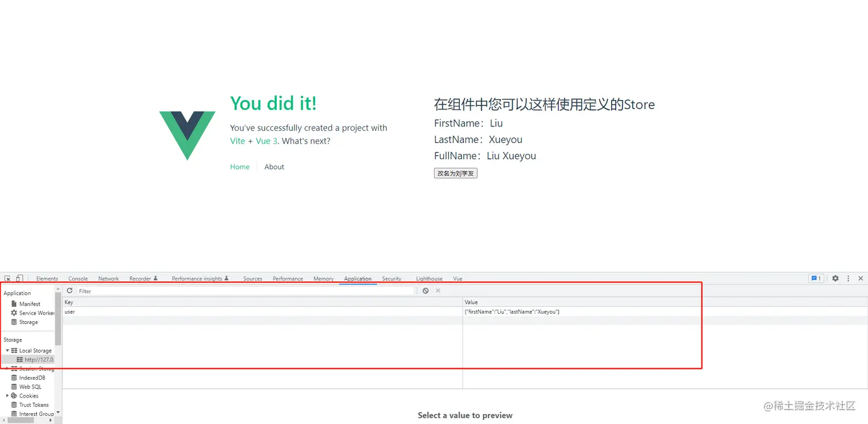The width and height of the screenshot is (868, 424).
Task: Expand the Cookies tree arrow
Action: click(x=7, y=396)
